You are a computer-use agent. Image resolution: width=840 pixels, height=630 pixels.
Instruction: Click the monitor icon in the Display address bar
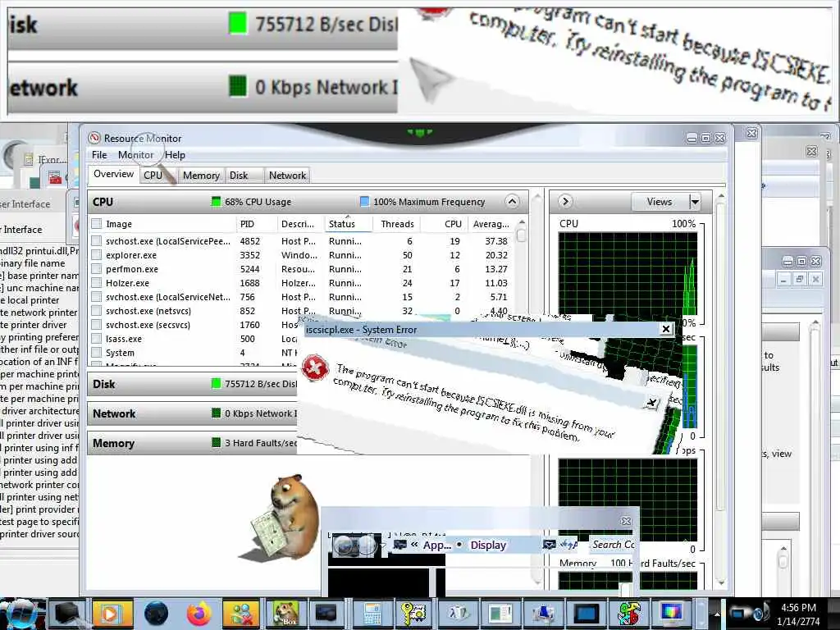pos(399,545)
